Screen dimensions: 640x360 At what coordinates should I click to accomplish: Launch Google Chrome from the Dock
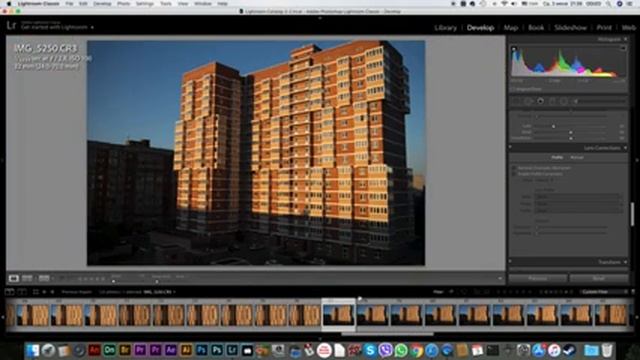tap(416, 350)
